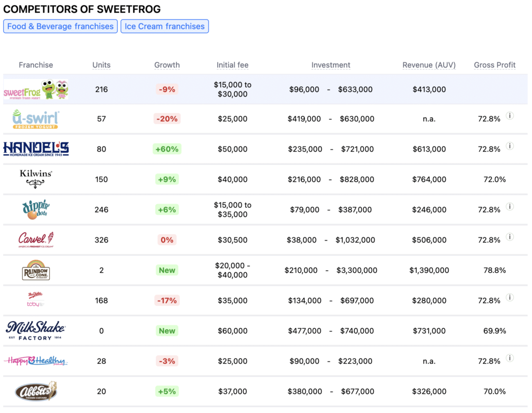Open the u-swirl Frozen Yogurt logo

[x=36, y=119]
